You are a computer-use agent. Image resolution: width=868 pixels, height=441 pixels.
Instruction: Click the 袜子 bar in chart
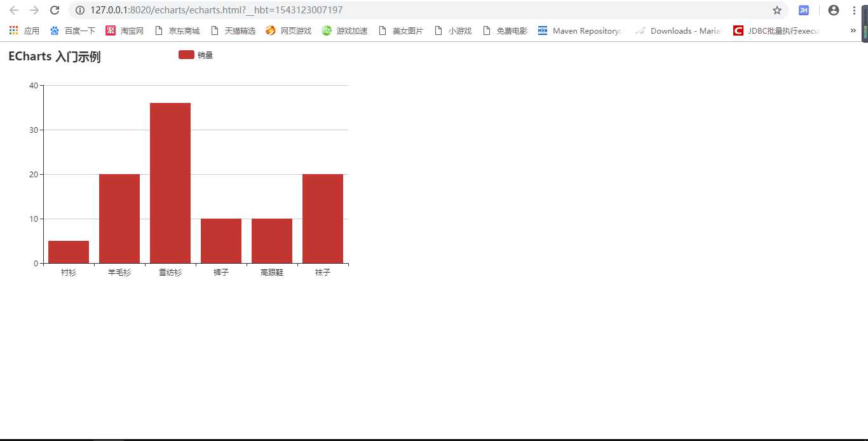click(x=323, y=219)
